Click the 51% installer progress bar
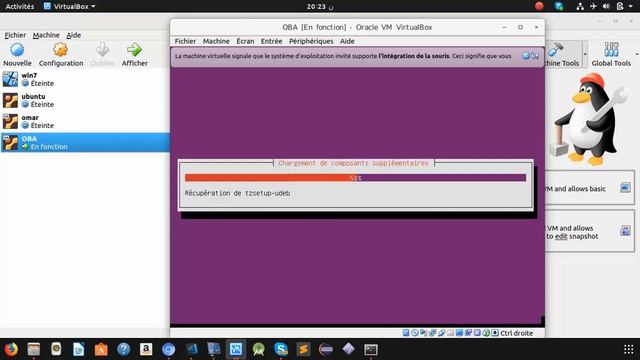The height and width of the screenshot is (360, 640). point(355,178)
